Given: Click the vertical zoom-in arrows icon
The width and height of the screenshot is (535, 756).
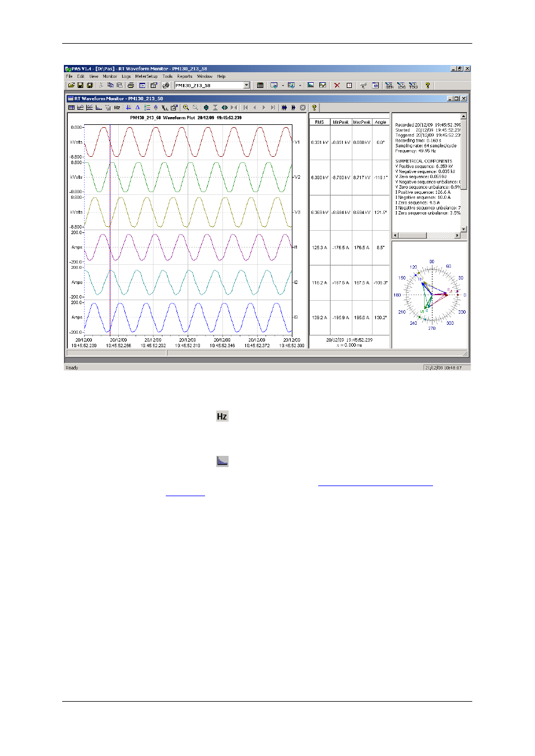Looking at the screenshot, I should pos(206,108).
